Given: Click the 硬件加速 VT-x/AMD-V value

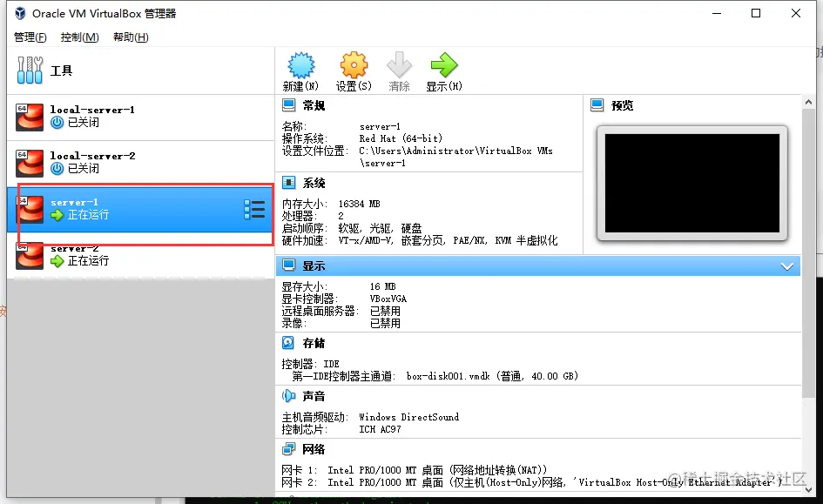Looking at the screenshot, I should click(x=448, y=241).
